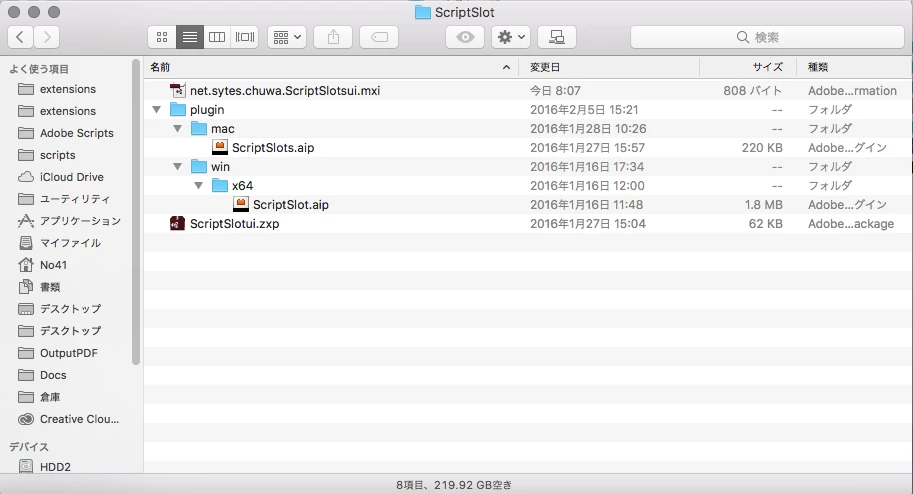Open アプリケーション in the sidebar
913x494 pixels.
coord(80,221)
